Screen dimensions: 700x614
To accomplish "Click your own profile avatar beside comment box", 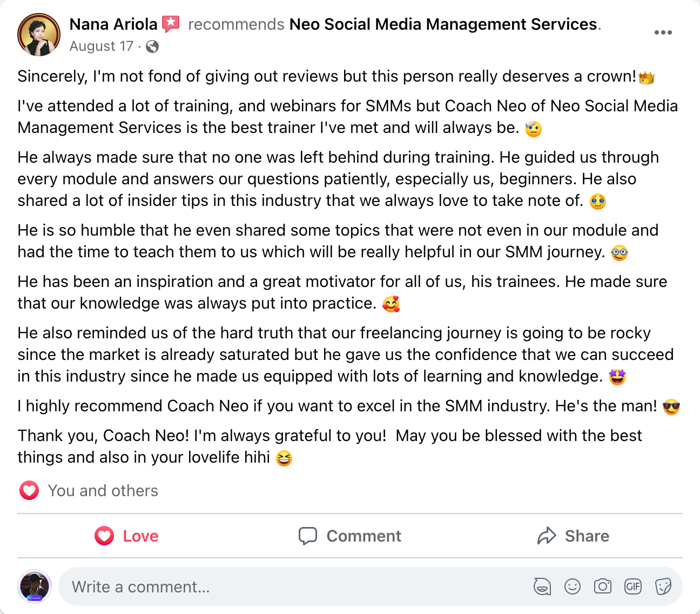I will click(x=35, y=586).
